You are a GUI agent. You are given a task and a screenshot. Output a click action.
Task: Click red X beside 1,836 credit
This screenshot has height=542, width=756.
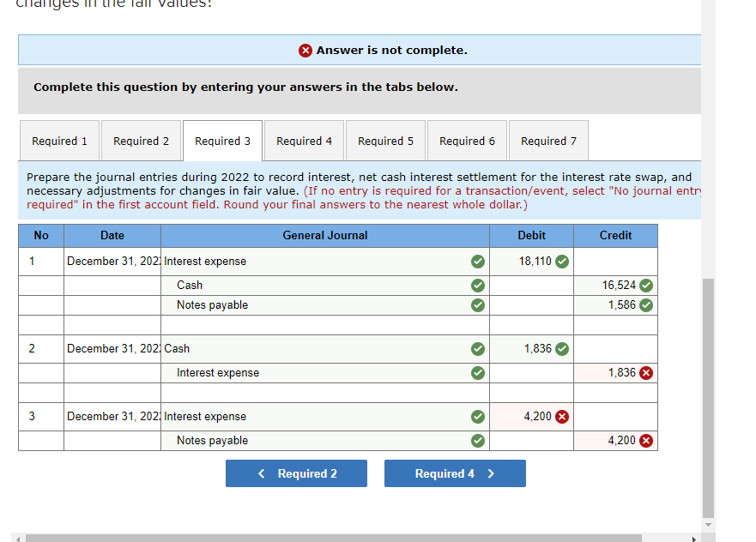646,373
